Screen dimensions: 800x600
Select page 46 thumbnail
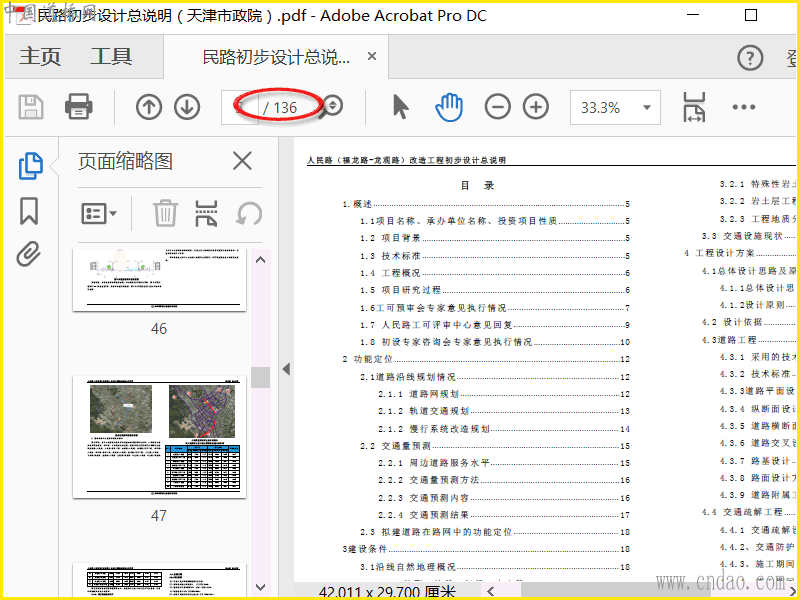point(159,281)
